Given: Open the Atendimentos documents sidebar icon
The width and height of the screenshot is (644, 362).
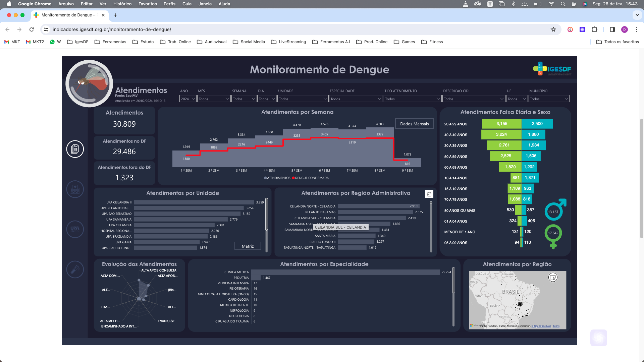Looking at the screenshot, I should 75,149.
